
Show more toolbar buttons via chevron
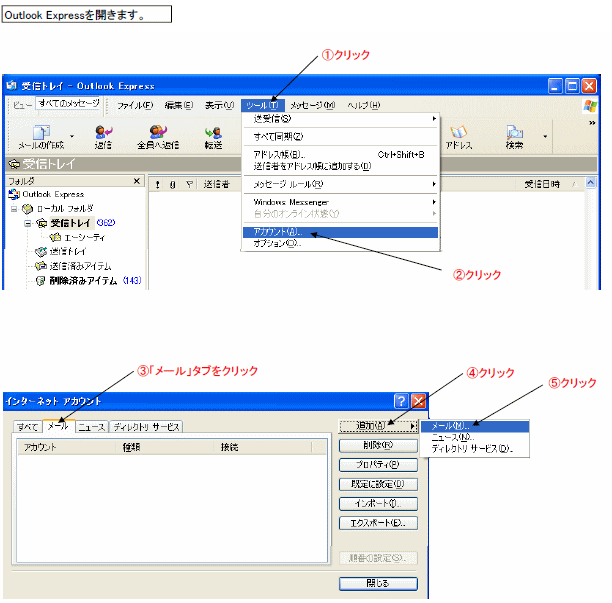[x=592, y=123]
